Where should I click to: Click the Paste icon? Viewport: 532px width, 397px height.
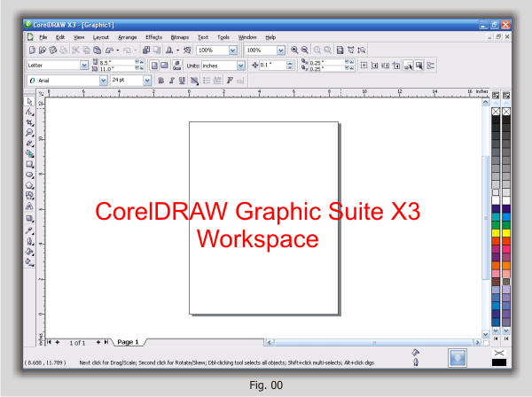(97, 51)
